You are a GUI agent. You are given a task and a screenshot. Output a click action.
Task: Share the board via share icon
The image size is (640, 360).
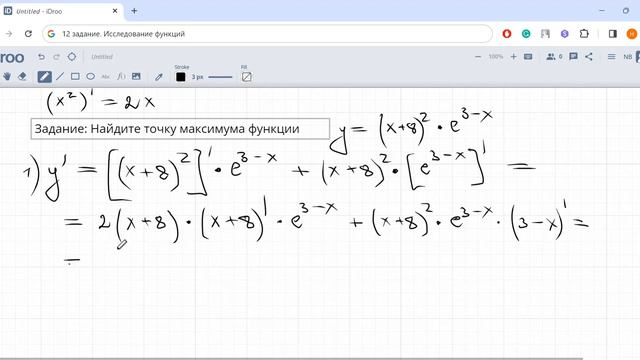589,57
